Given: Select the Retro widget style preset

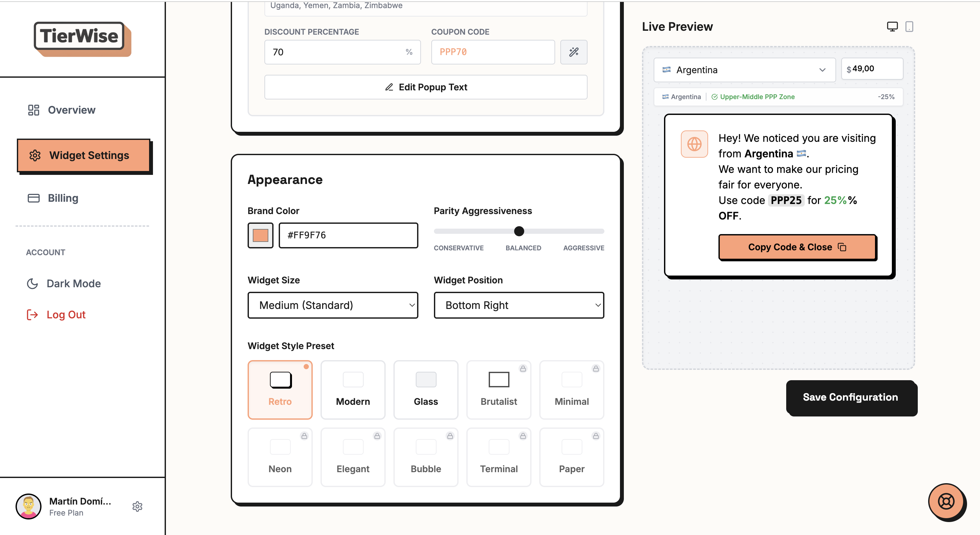Looking at the screenshot, I should pyautogui.click(x=280, y=390).
